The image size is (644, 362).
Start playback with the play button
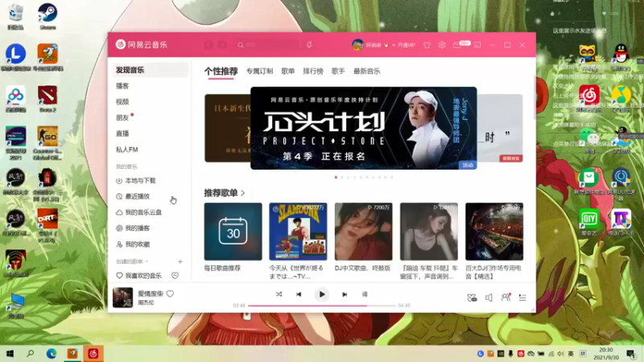(x=321, y=294)
